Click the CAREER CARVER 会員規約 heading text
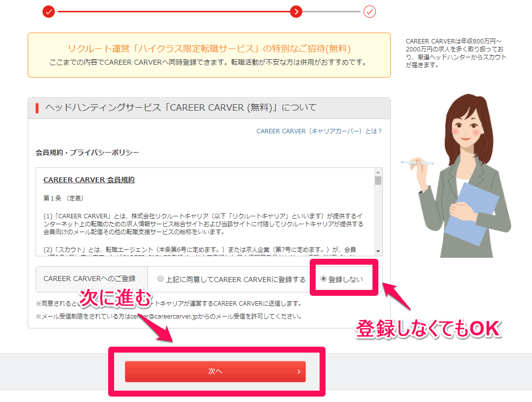 (x=89, y=180)
